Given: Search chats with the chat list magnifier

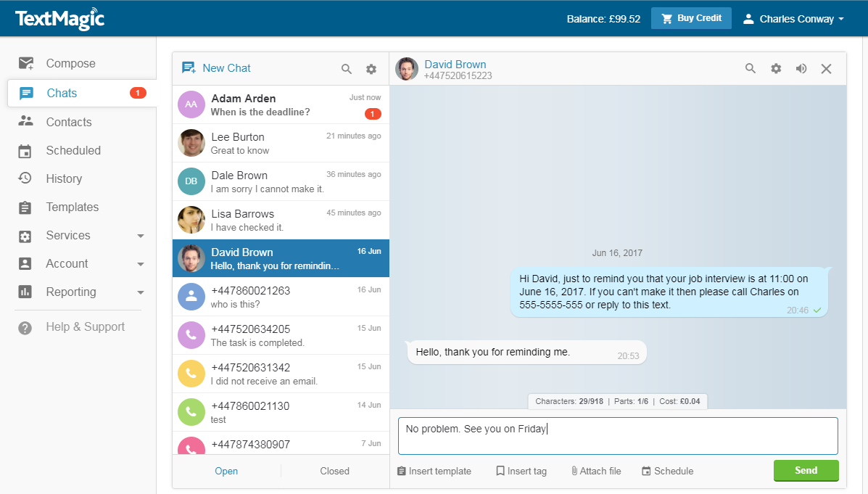Looking at the screenshot, I should (347, 69).
